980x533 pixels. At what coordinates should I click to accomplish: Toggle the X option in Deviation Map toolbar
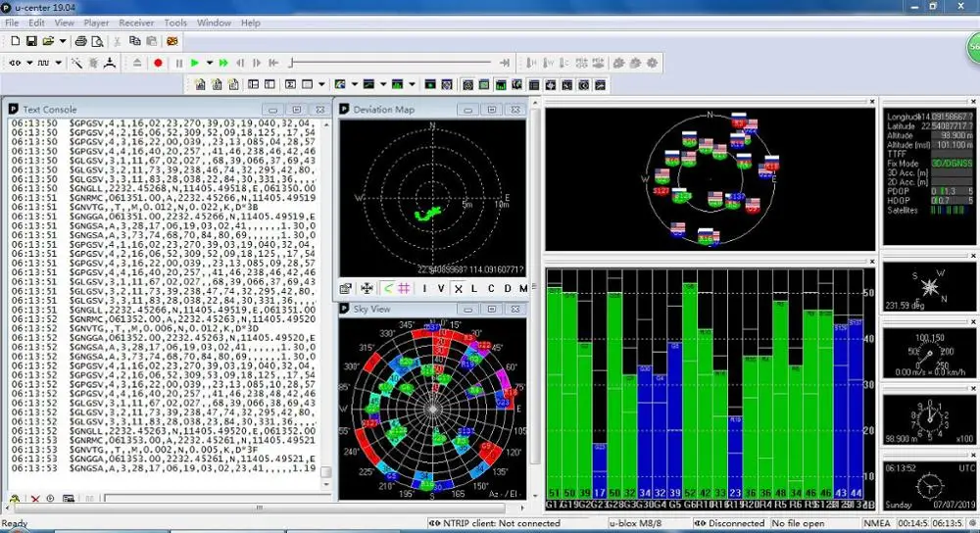(458, 288)
